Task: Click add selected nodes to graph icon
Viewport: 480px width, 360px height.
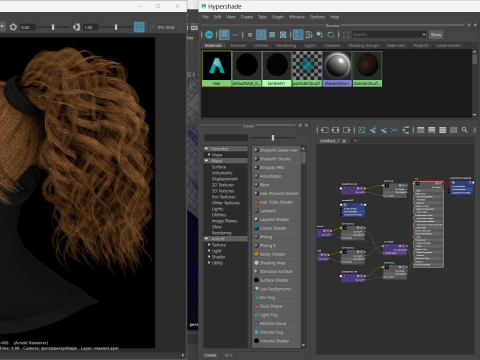Action: tap(373, 130)
